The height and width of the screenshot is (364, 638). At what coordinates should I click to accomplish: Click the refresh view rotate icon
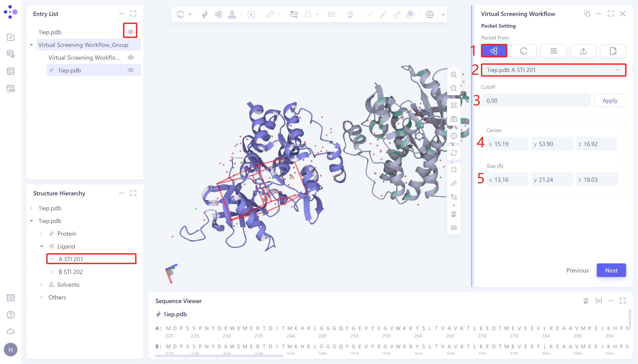(x=454, y=153)
